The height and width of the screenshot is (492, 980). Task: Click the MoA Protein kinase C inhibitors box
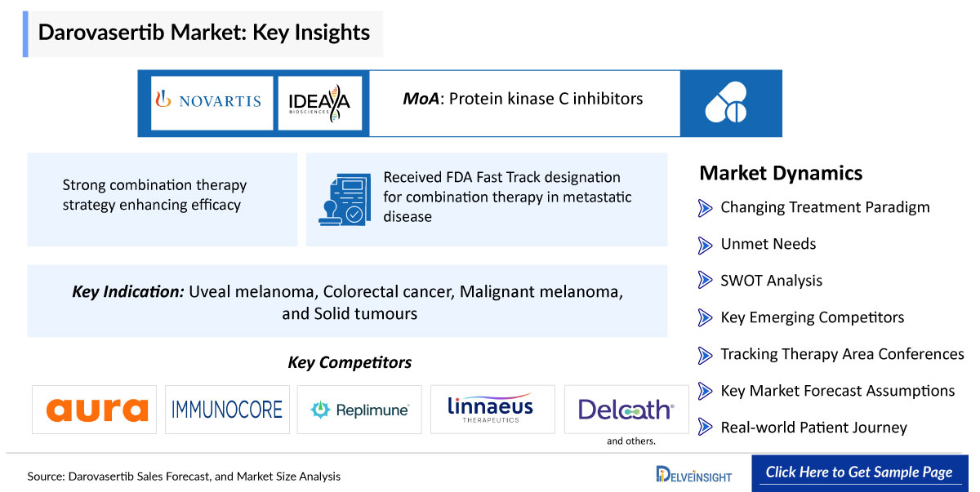pyautogui.click(x=524, y=103)
